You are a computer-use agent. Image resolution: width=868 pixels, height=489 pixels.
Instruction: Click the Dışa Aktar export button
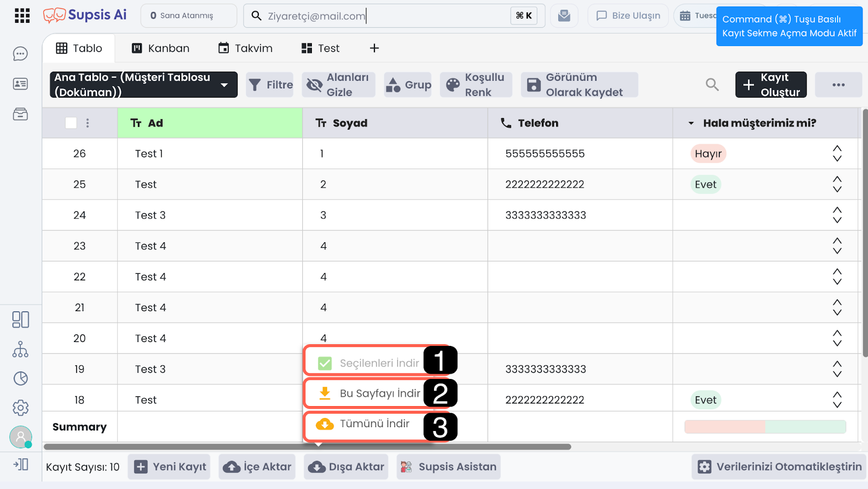pyautogui.click(x=347, y=467)
